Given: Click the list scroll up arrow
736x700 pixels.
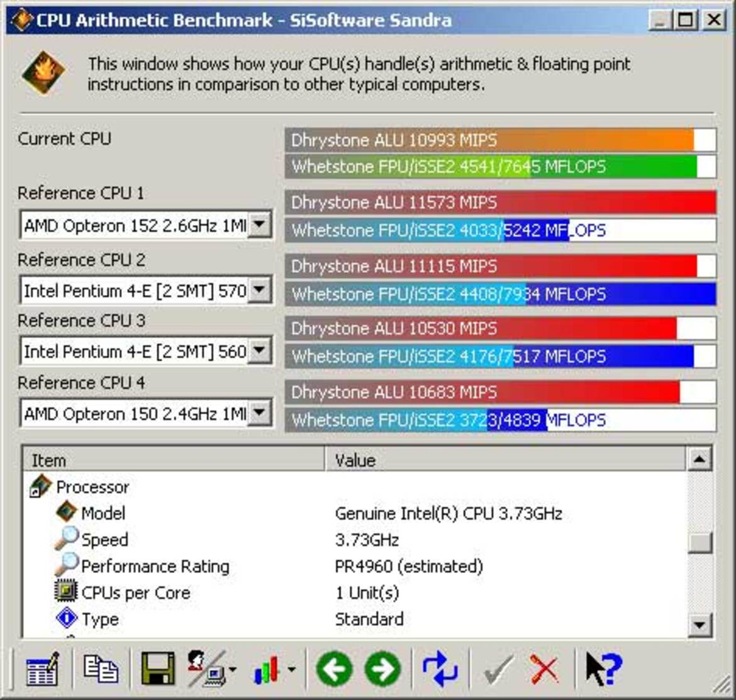Looking at the screenshot, I should [700, 459].
